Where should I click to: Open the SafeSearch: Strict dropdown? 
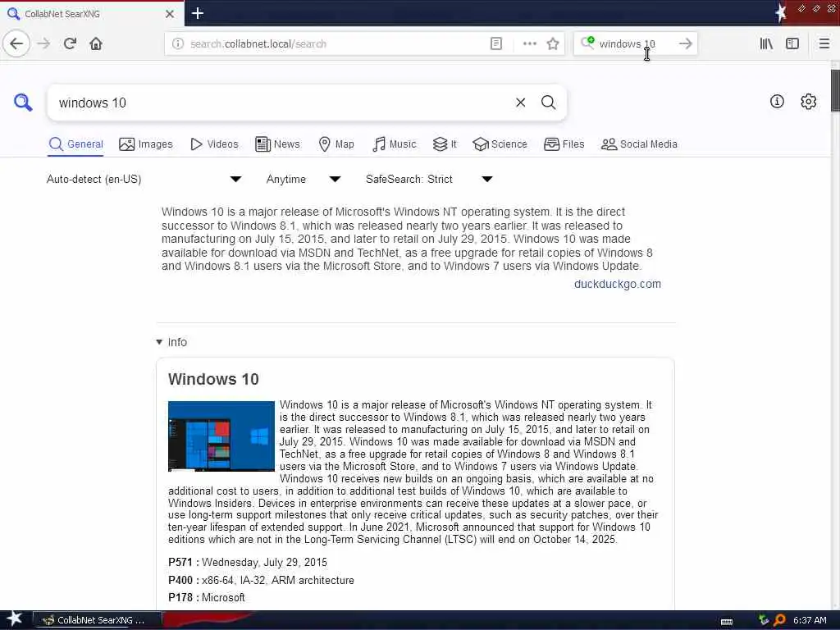point(428,179)
